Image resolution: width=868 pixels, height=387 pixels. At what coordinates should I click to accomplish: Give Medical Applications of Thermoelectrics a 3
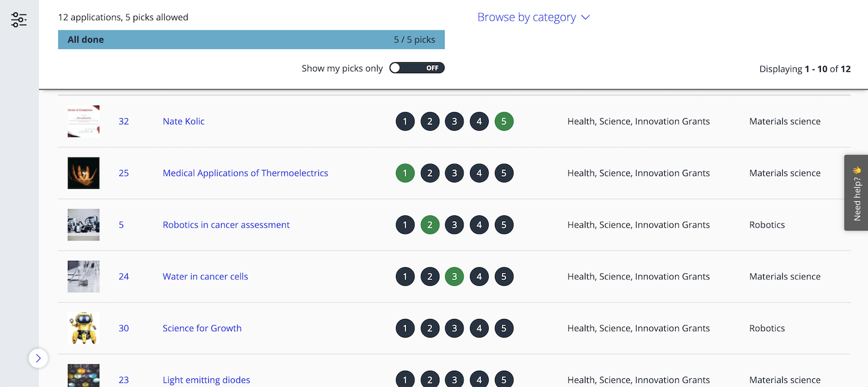coord(454,173)
